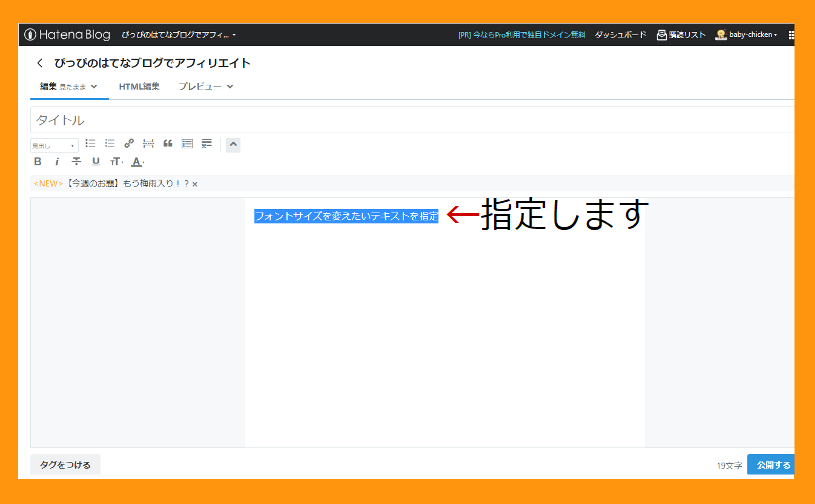Collapse the formatting toolbar
This screenshot has height=504, width=815.
click(233, 145)
